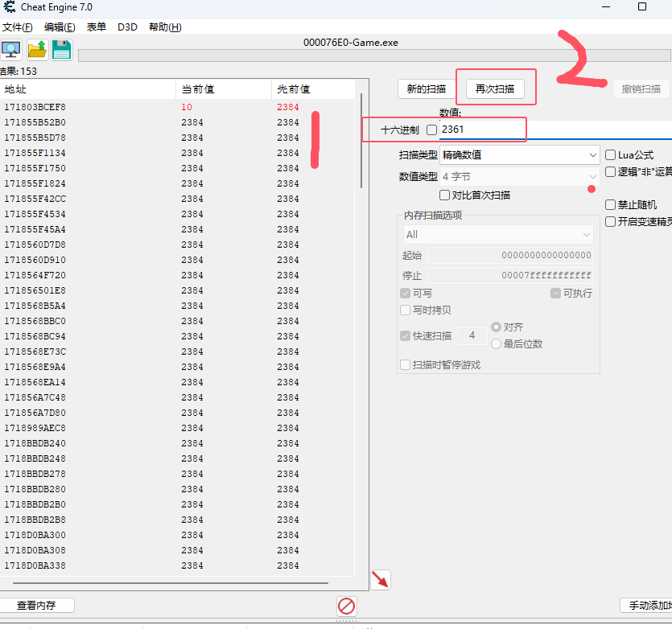Check the 对比首次扫描 checkbox
672x629 pixels.
pos(444,195)
